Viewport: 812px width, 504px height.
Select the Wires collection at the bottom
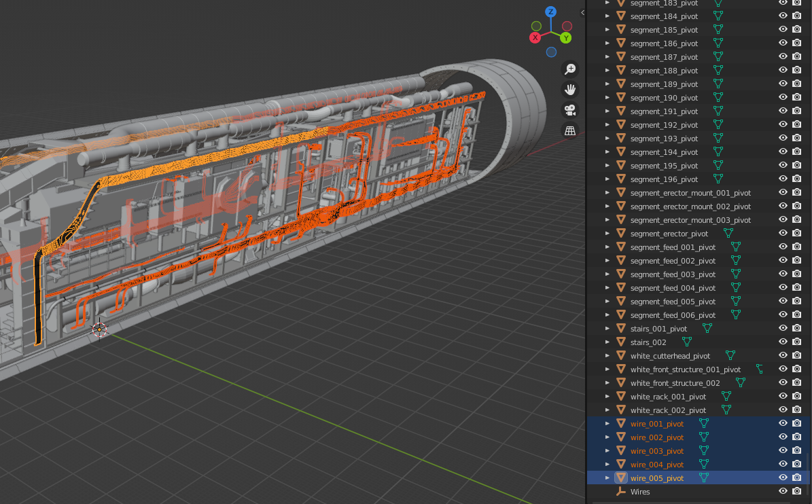pos(640,491)
